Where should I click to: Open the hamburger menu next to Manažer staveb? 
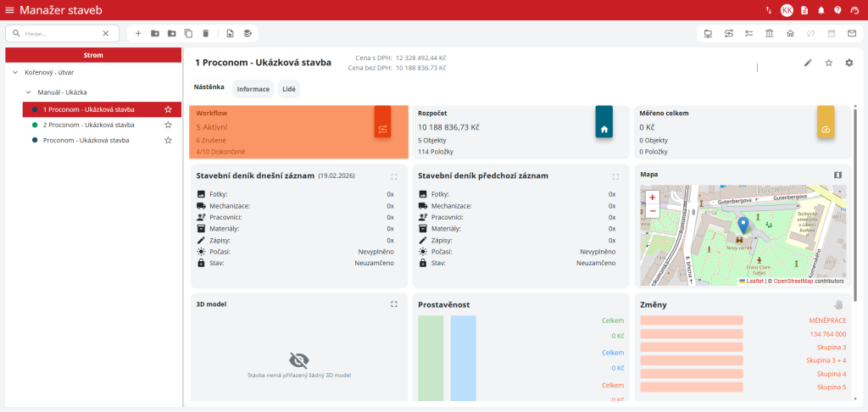9,10
